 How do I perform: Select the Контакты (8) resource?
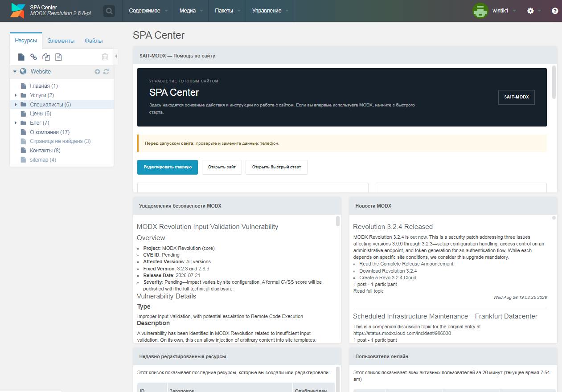(45, 151)
